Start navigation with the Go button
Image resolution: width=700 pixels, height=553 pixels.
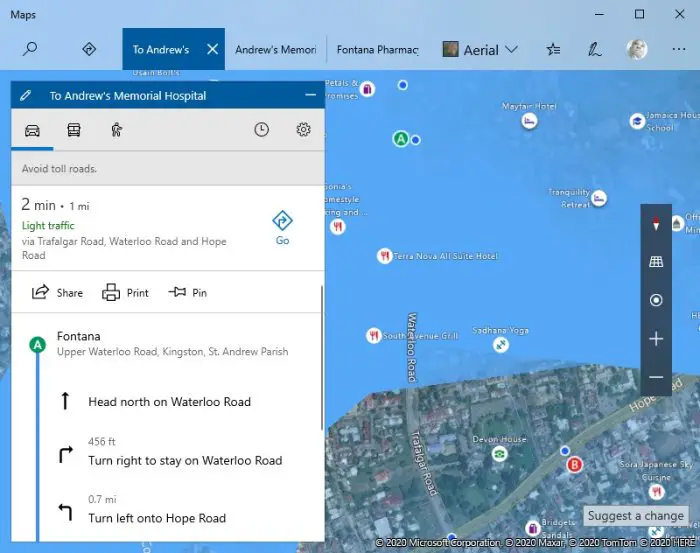(282, 228)
